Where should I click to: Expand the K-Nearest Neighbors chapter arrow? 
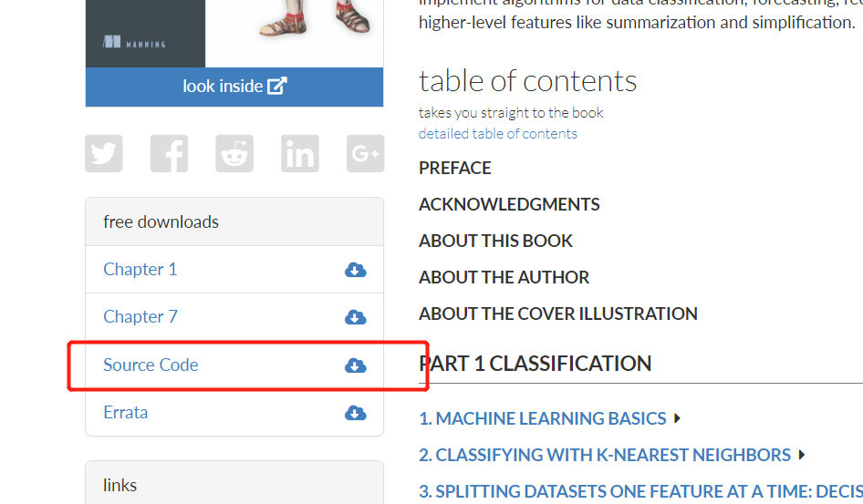[x=802, y=455]
